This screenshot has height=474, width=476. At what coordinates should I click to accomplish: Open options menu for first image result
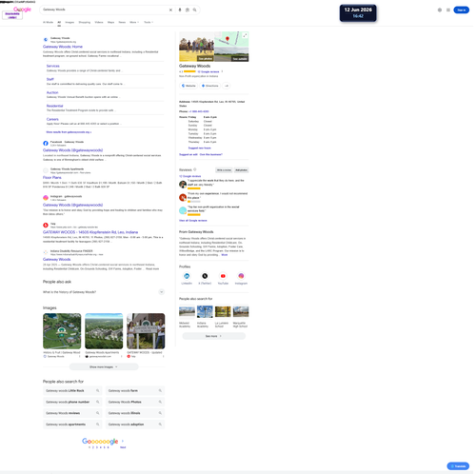tap(79, 357)
